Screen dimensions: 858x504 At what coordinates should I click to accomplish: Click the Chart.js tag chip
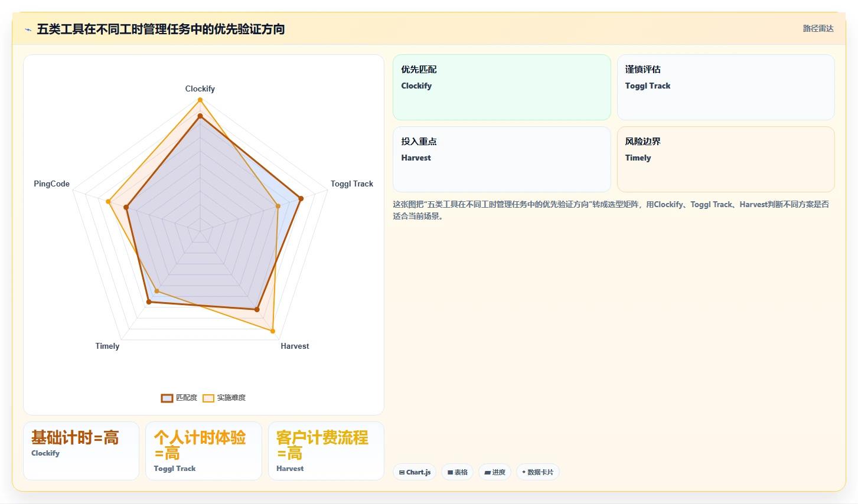tap(415, 472)
